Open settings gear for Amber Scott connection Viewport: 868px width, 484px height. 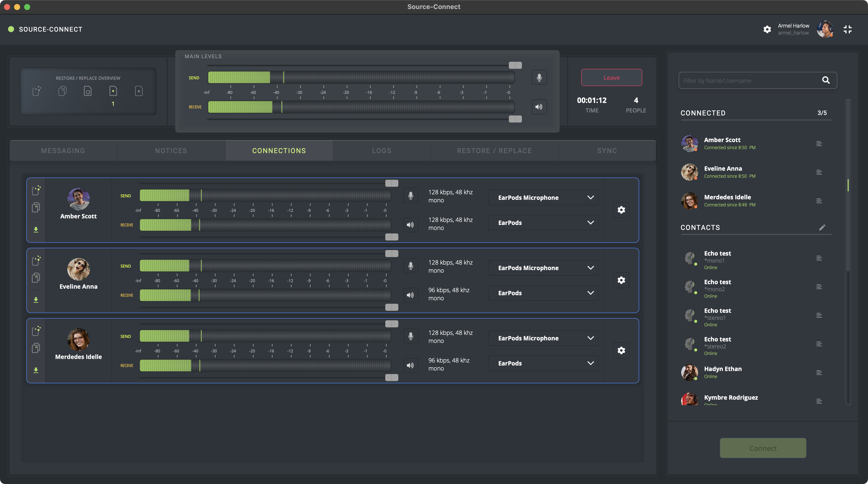621,210
